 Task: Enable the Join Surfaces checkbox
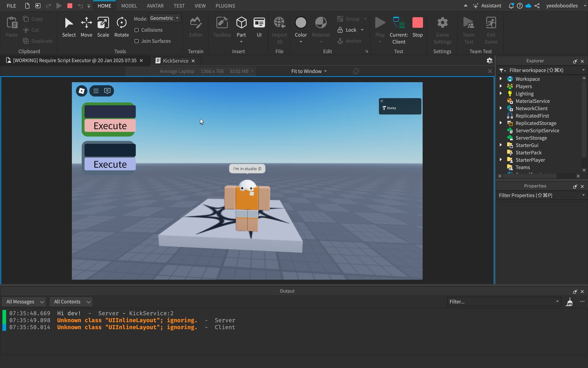tap(137, 41)
